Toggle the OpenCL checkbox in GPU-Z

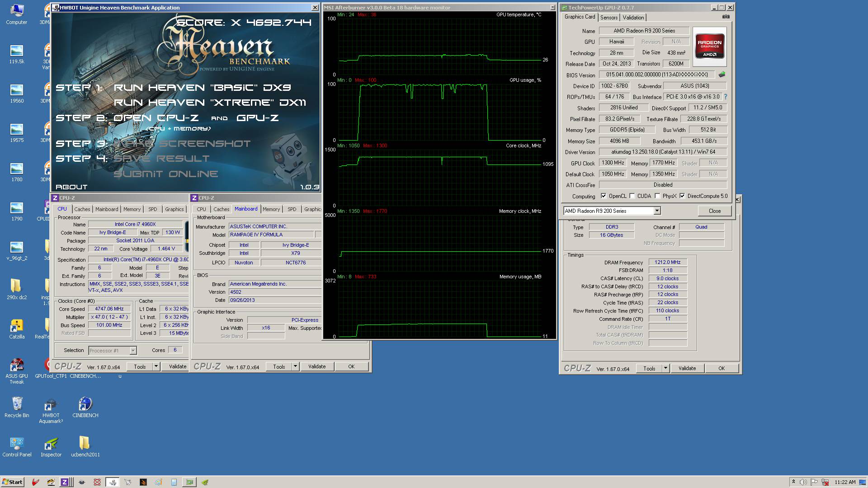tap(604, 196)
